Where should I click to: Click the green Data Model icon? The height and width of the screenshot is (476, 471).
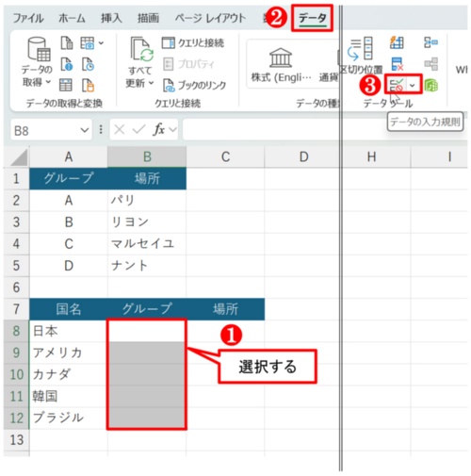point(430,85)
